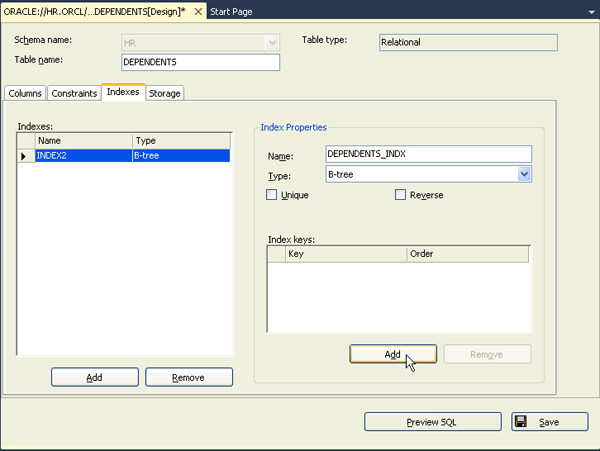Viewport: 600px width, 451px height.
Task: Toggle the Reverse checkbox
Action: coord(401,195)
